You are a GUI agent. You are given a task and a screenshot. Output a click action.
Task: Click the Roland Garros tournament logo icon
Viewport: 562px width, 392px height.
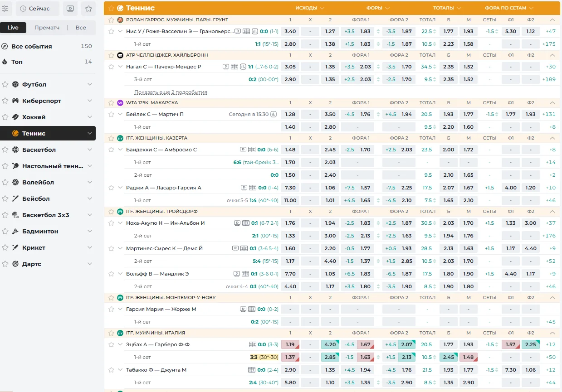120,20
